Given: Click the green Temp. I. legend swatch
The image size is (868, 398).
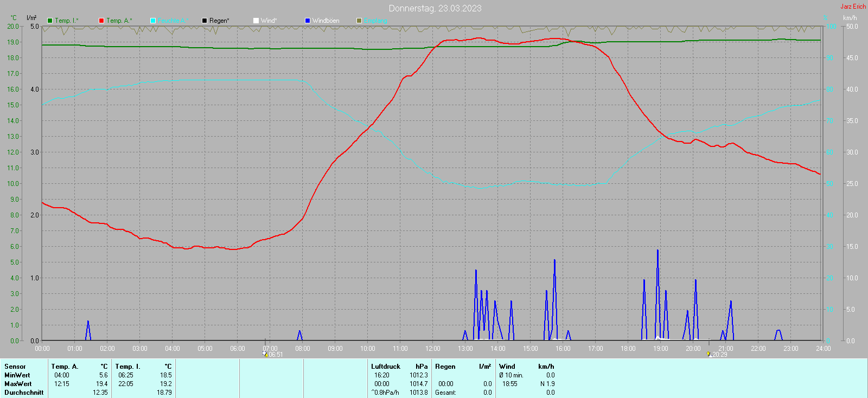Looking at the screenshot, I should (x=50, y=21).
